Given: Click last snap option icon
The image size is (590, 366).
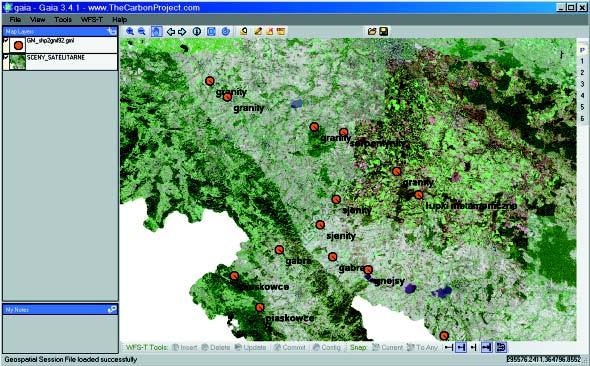Looking at the screenshot, I should [501, 347].
